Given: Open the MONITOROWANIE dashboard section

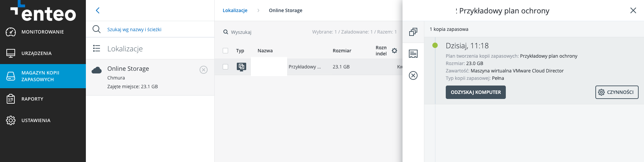Looking at the screenshot, I should (x=43, y=32).
